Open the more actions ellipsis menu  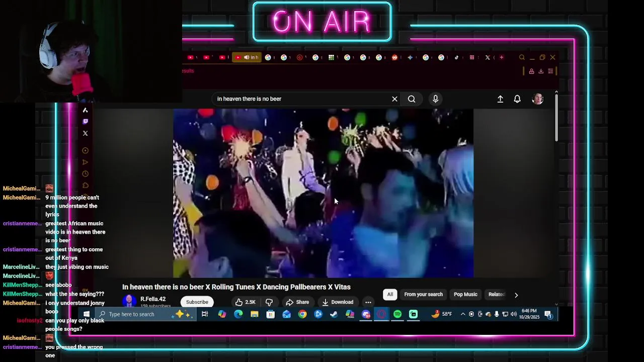click(368, 302)
